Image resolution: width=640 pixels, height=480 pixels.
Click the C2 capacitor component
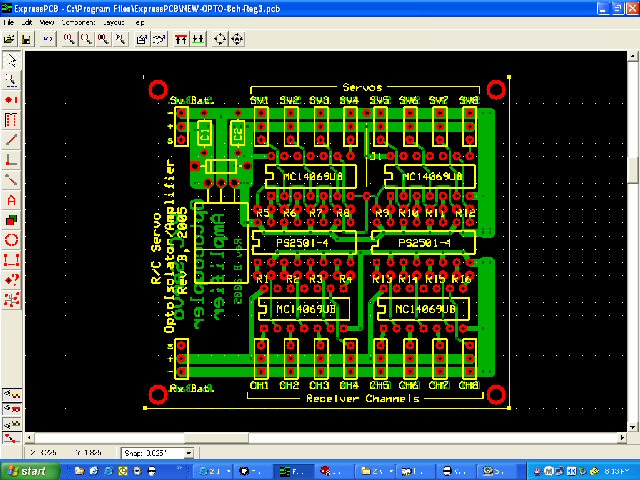pyautogui.click(x=238, y=133)
